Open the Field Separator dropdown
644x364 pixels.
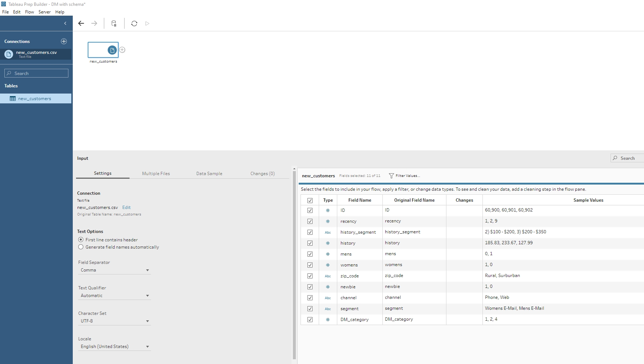tap(114, 270)
